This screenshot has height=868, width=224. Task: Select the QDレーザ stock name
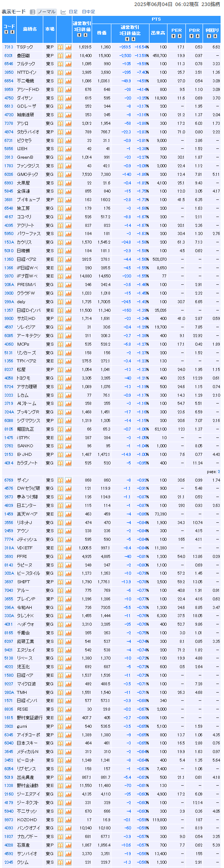27,106
